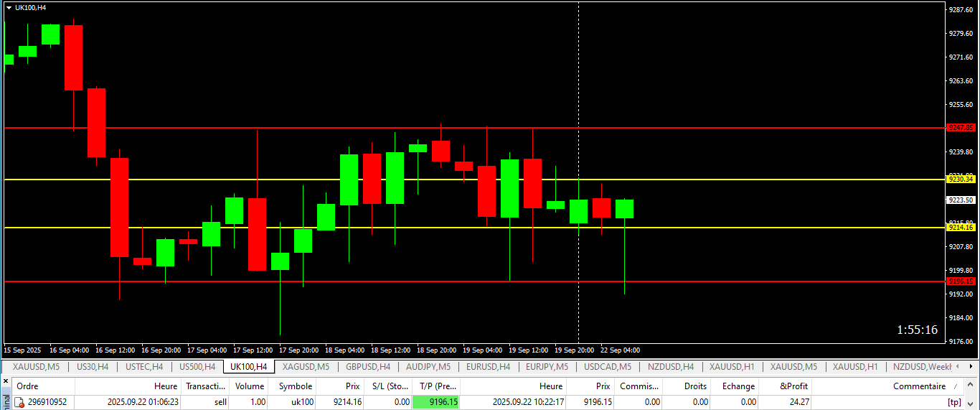Click the current price label 9223.50
This screenshot has width=980, height=410.
pos(961,200)
